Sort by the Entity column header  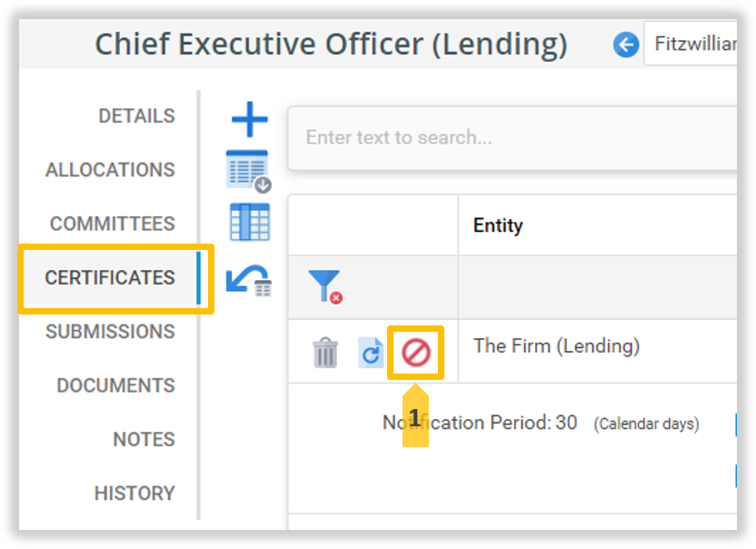pyautogui.click(x=498, y=225)
